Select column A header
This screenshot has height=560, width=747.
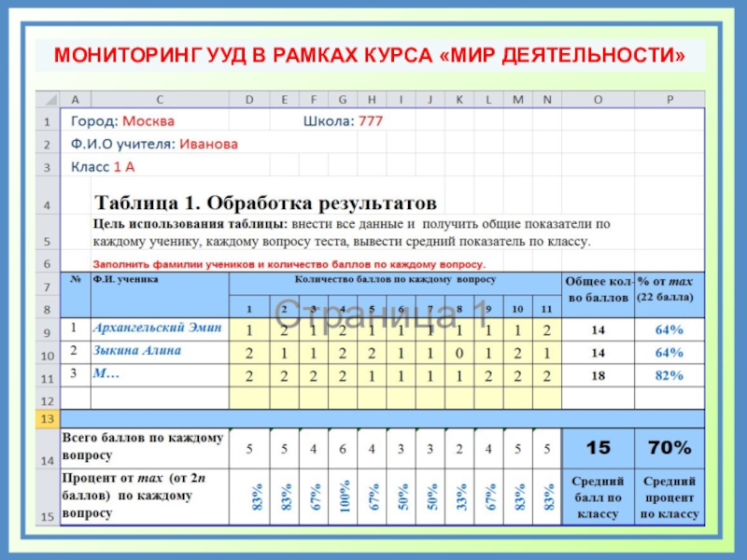76,99
